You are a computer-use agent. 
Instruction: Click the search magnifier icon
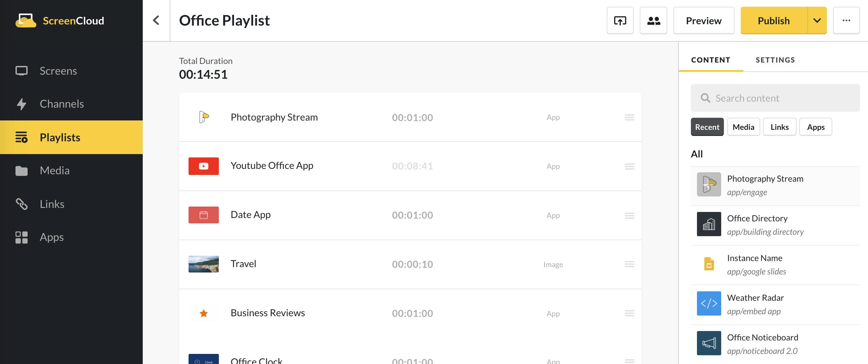pos(705,98)
